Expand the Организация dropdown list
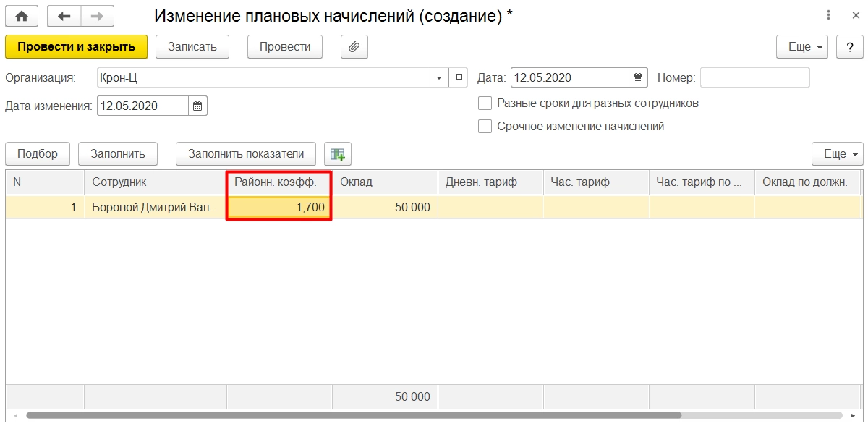Image resolution: width=868 pixels, height=429 pixels. tap(440, 77)
